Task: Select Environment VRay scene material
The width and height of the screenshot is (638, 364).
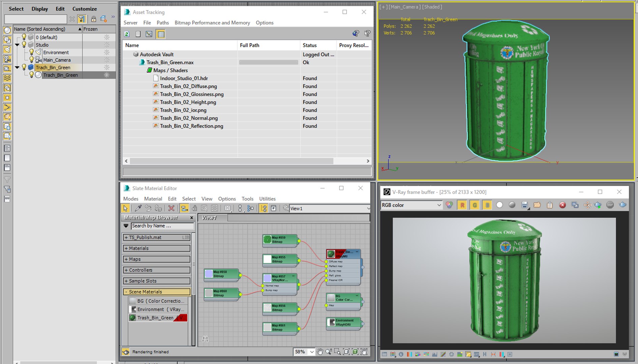Action: click(x=158, y=309)
